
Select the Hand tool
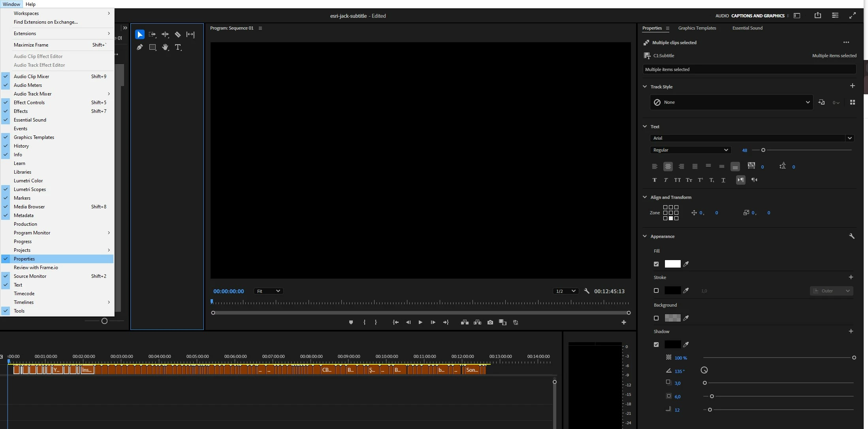[x=165, y=47]
